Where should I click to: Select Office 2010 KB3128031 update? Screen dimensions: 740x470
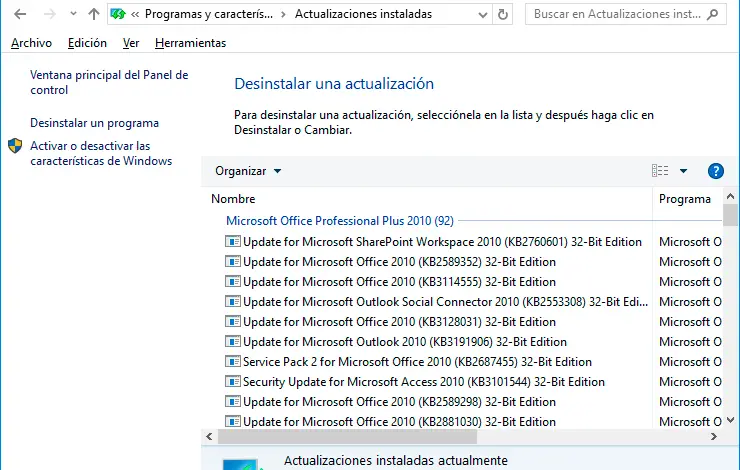pos(399,322)
